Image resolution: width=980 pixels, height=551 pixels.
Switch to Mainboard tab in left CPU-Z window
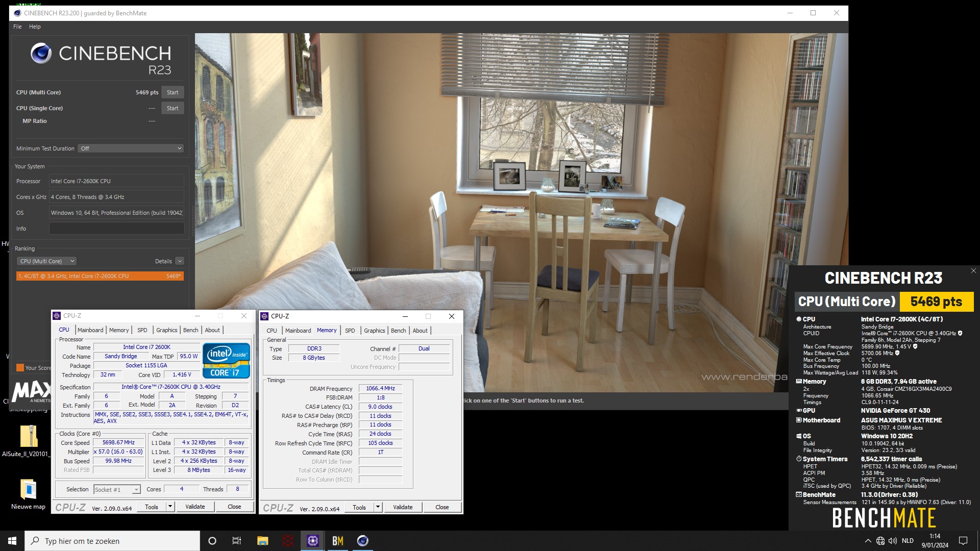[x=90, y=330]
